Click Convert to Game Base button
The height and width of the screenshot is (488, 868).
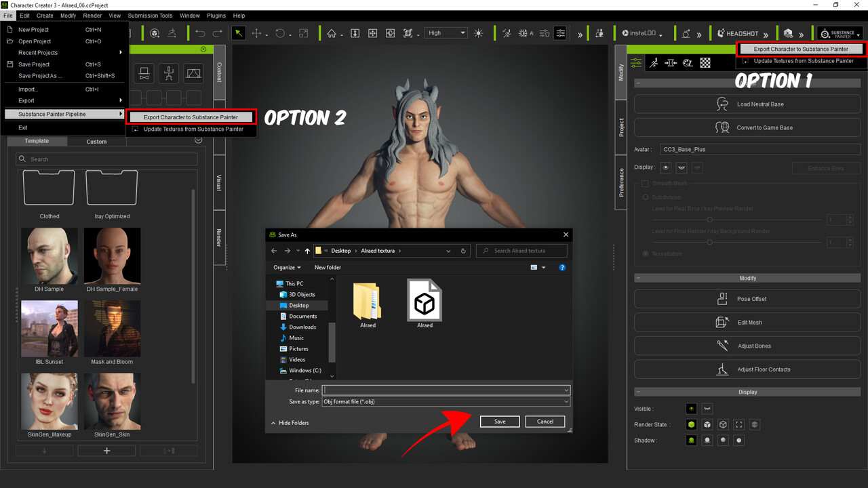tap(747, 127)
